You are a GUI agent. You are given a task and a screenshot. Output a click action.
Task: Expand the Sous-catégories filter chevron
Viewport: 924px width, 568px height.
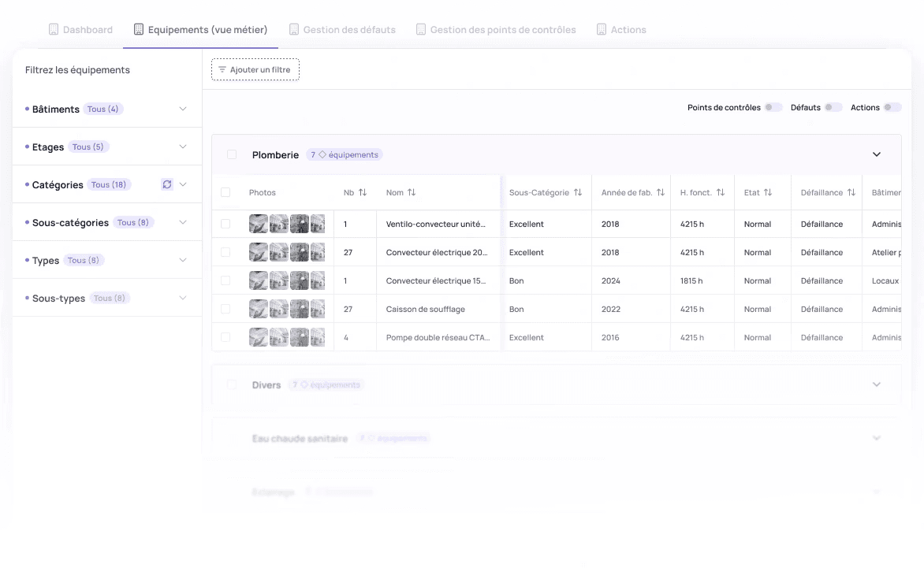point(183,222)
